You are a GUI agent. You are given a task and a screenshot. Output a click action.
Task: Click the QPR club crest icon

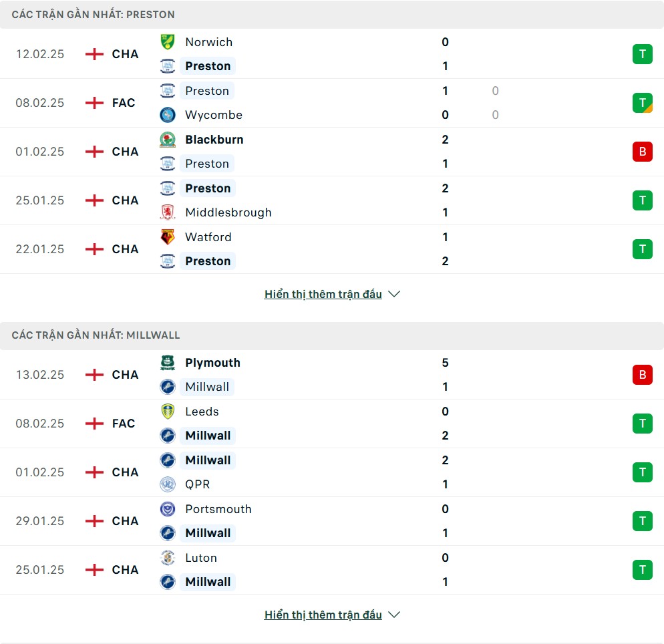(168, 484)
